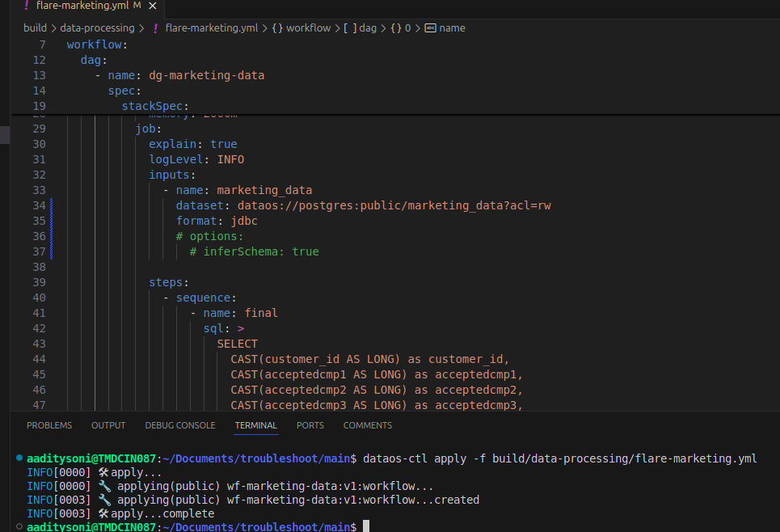Viewport: 780px width, 532px height.
Task: Switch to the OUTPUT panel tab
Action: click(x=108, y=425)
